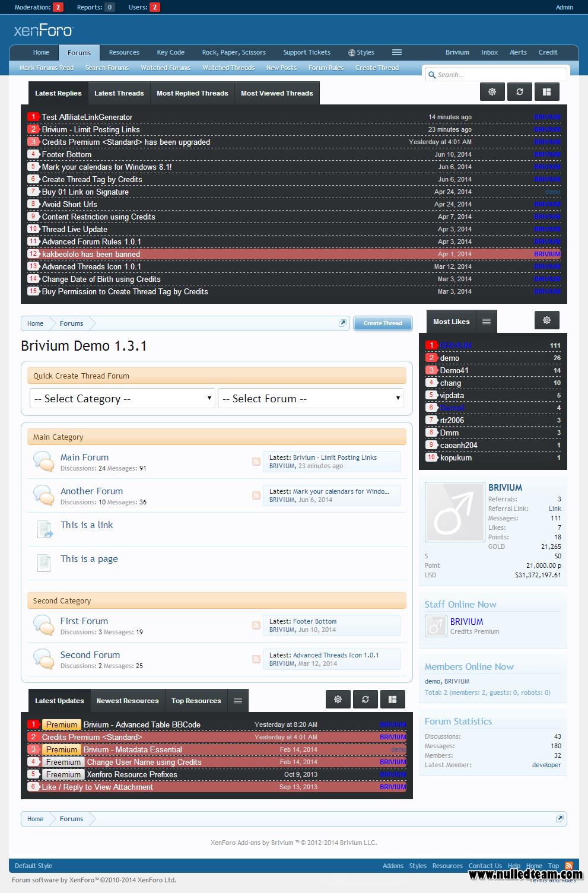Change layout of resources widget
Image resolution: width=588 pixels, height=893 pixels.
(392, 700)
